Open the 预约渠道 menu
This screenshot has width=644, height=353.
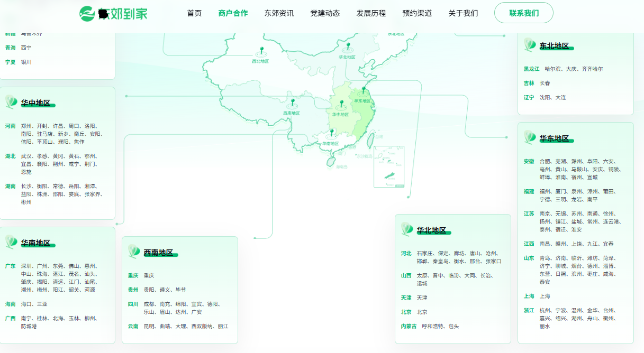(x=417, y=13)
